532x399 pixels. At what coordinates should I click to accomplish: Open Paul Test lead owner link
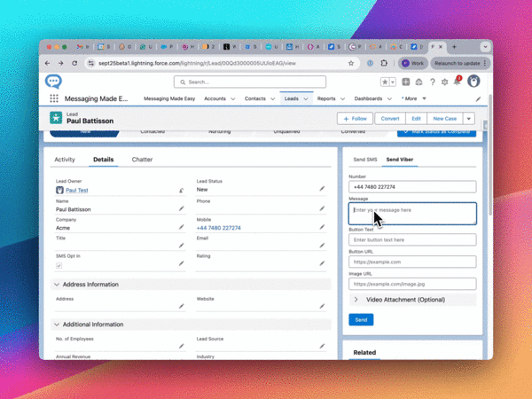point(77,190)
